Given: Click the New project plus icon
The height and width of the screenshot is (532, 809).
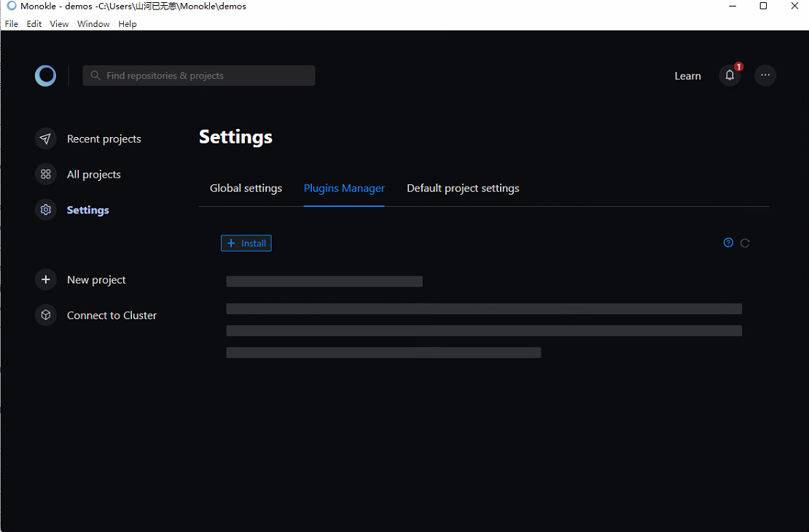Looking at the screenshot, I should [45, 279].
